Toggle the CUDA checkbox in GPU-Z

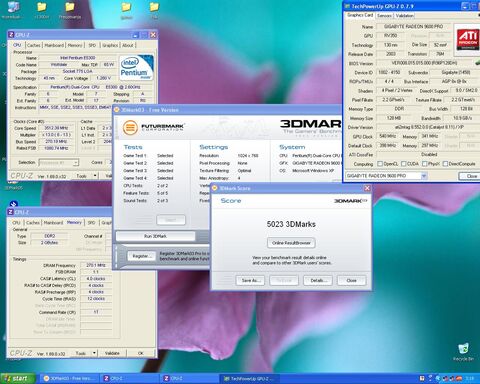point(404,164)
